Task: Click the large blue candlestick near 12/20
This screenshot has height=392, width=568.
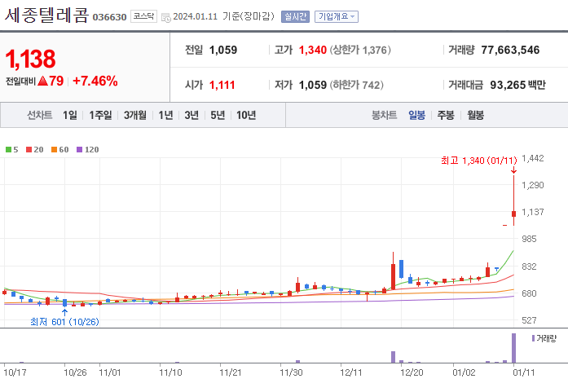Action: (402, 269)
